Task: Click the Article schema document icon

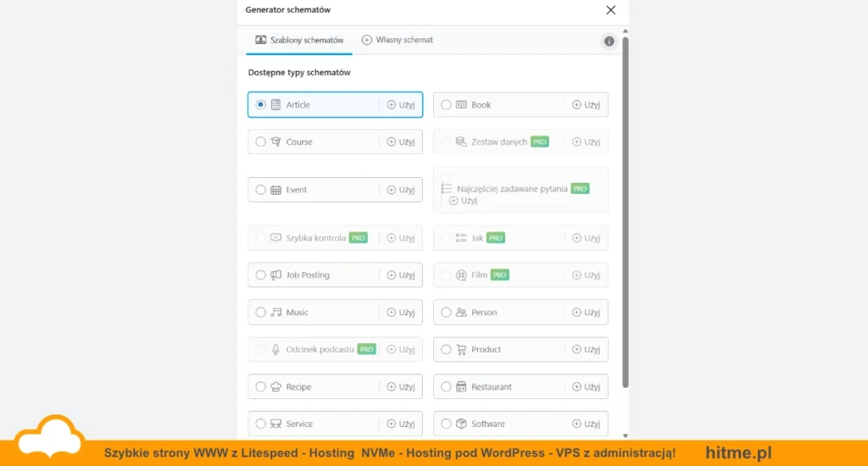Action: pos(275,104)
